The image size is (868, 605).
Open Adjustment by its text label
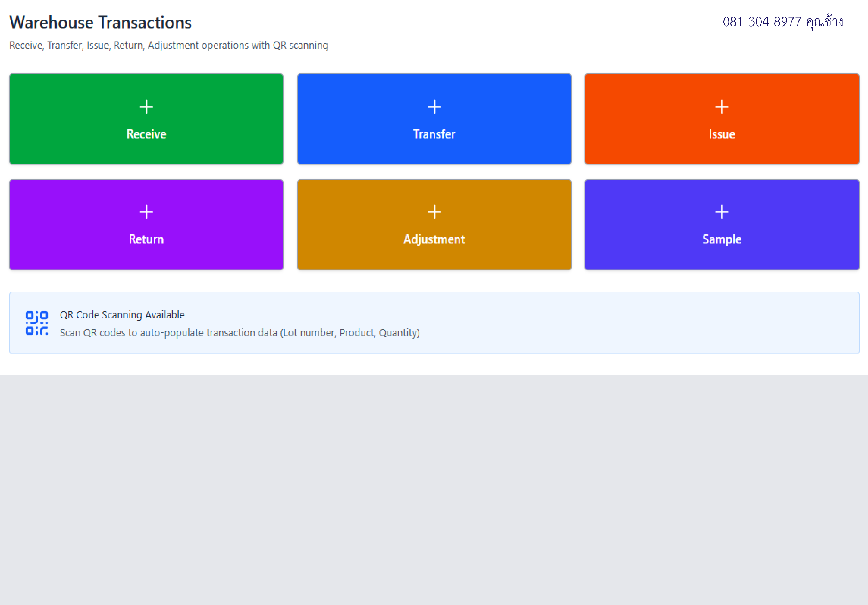point(434,239)
